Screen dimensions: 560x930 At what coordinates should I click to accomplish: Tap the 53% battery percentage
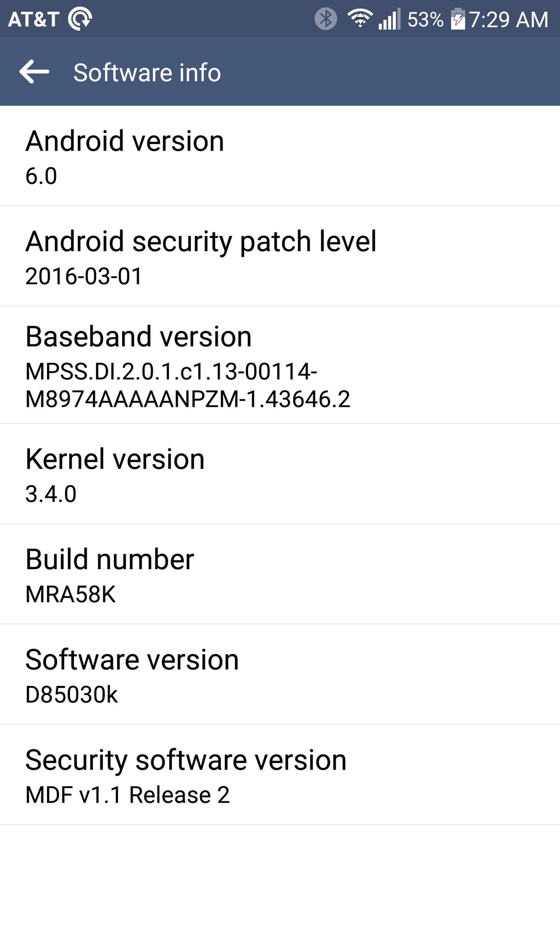tap(425, 20)
